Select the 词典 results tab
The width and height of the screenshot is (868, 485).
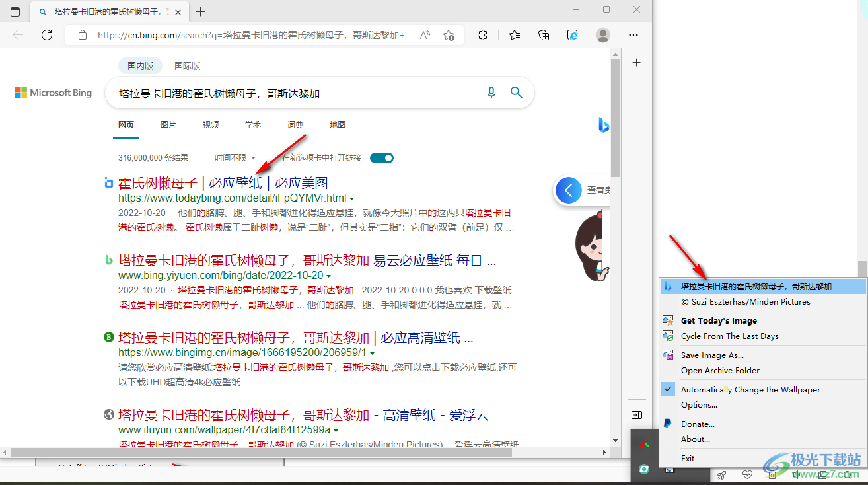click(x=295, y=124)
